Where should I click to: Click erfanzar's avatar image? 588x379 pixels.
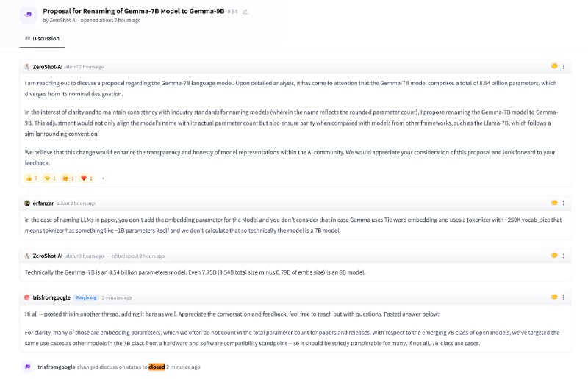click(x=27, y=203)
